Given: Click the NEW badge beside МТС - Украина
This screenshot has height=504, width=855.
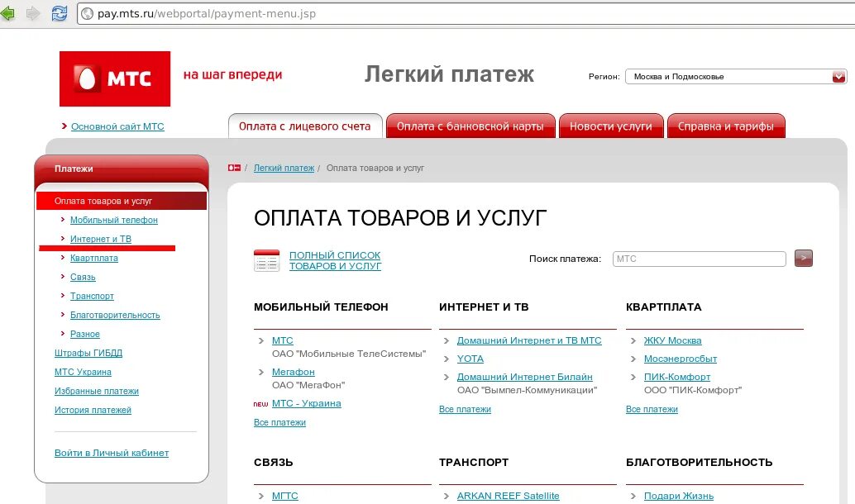Looking at the screenshot, I should point(260,404).
